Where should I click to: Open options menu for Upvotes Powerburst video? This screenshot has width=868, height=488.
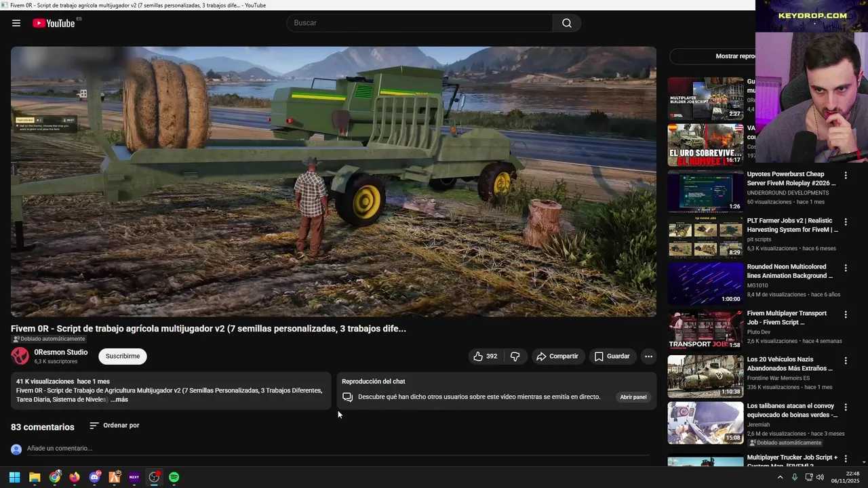(x=846, y=175)
